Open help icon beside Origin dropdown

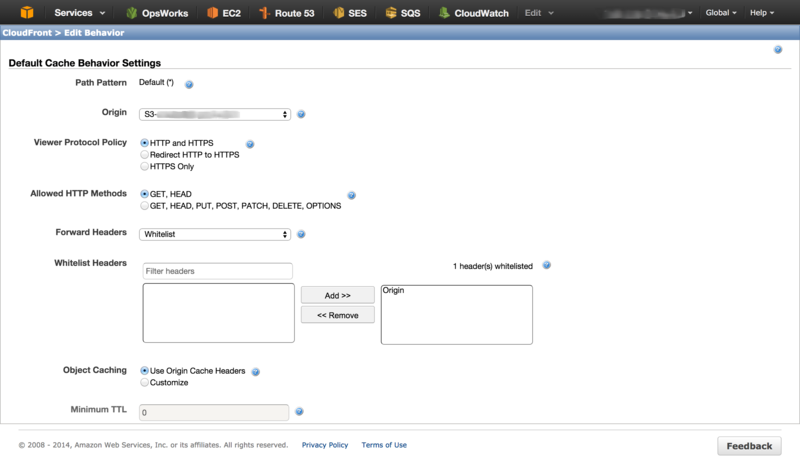point(301,114)
